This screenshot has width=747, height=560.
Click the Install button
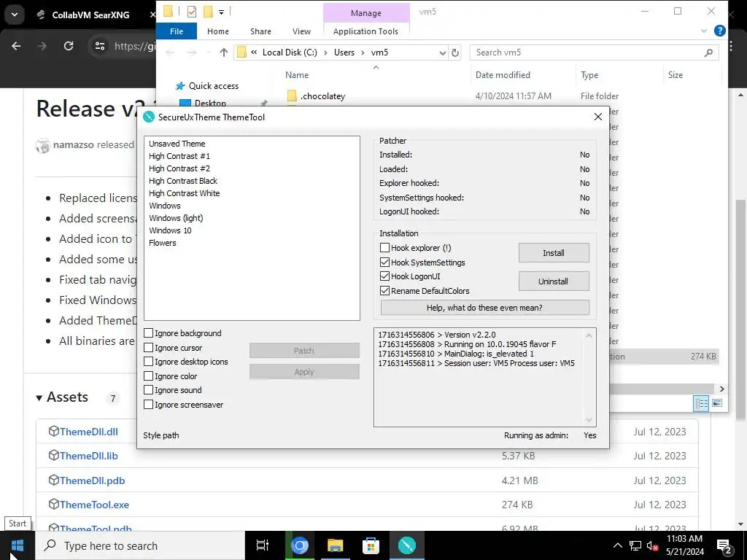[554, 253]
